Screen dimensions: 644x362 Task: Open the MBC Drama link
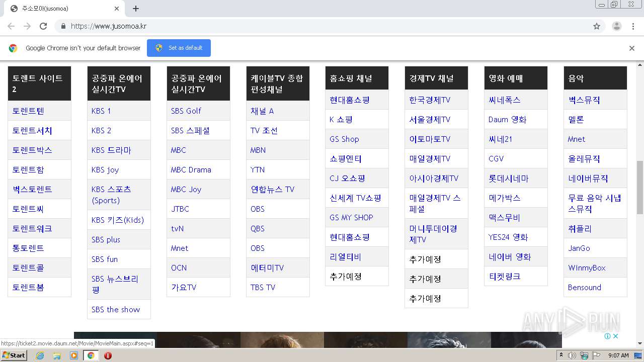click(191, 169)
